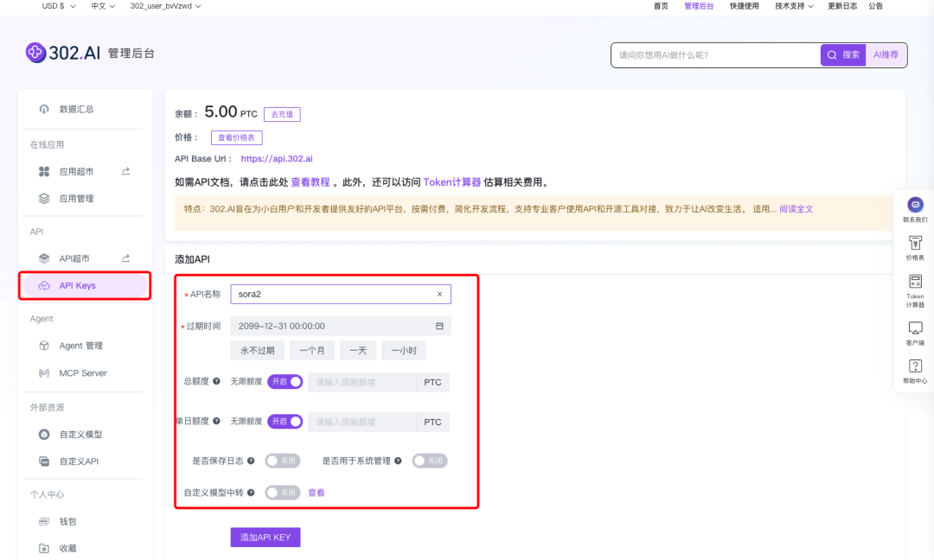This screenshot has width=934, height=560.
Task: Clear the API名称 field with X icon
Action: click(x=439, y=294)
